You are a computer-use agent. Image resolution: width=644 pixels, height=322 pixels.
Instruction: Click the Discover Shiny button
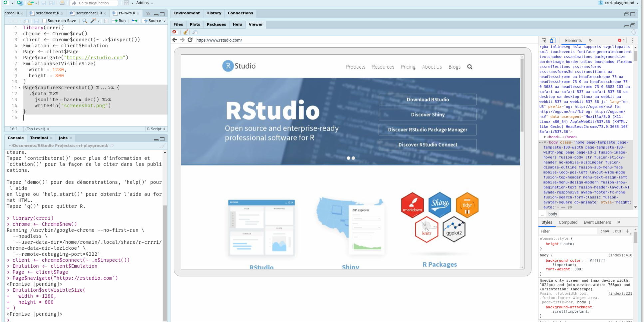click(x=428, y=115)
